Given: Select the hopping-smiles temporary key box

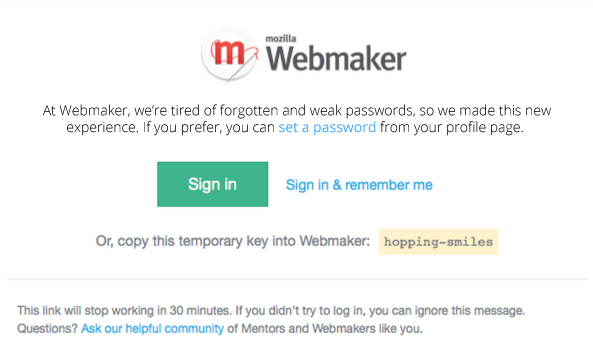Looking at the screenshot, I should [x=439, y=242].
